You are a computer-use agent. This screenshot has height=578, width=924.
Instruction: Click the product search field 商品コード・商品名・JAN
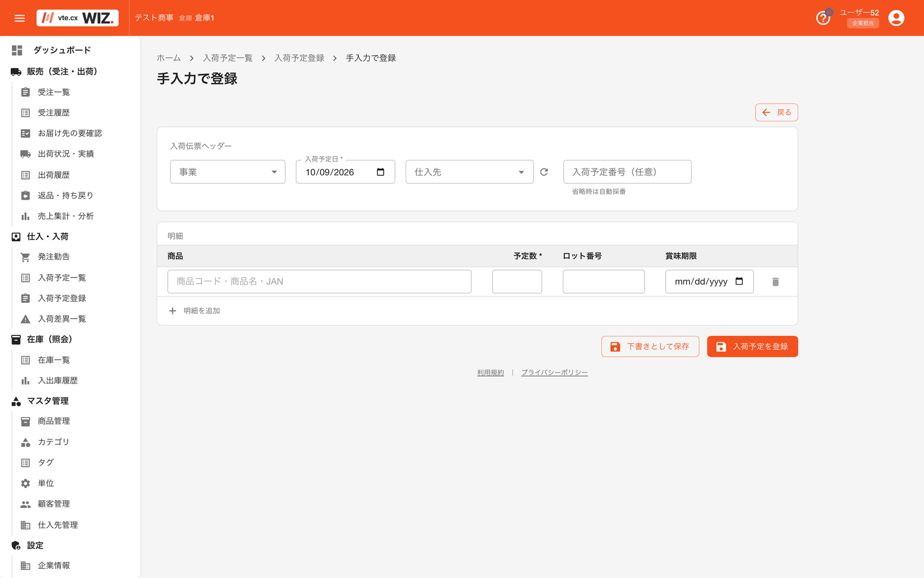tap(319, 281)
